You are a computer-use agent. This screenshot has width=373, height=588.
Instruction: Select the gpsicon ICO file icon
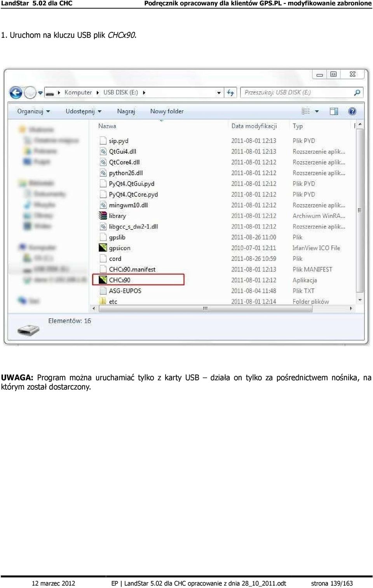(103, 248)
